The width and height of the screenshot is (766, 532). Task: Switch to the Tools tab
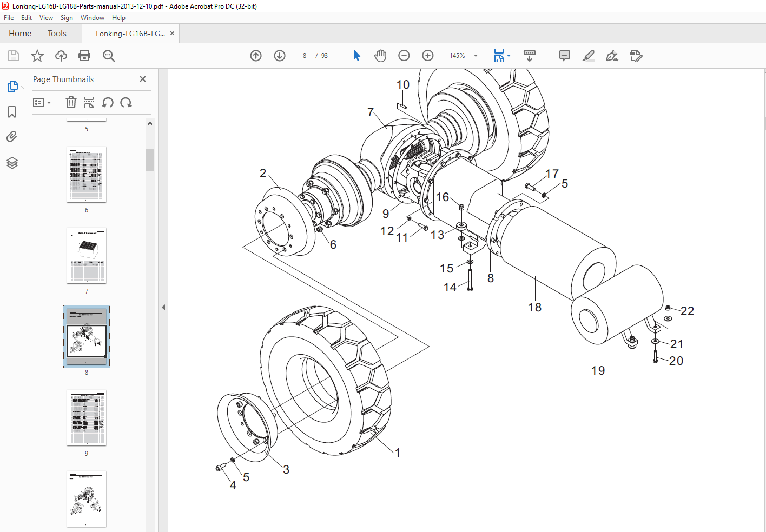click(57, 34)
